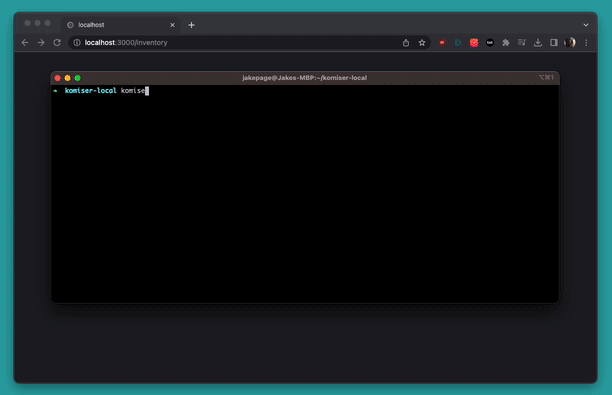Screen dimensions: 612x395
Task: Maximize the terminal with green button
Action: pos(78,78)
